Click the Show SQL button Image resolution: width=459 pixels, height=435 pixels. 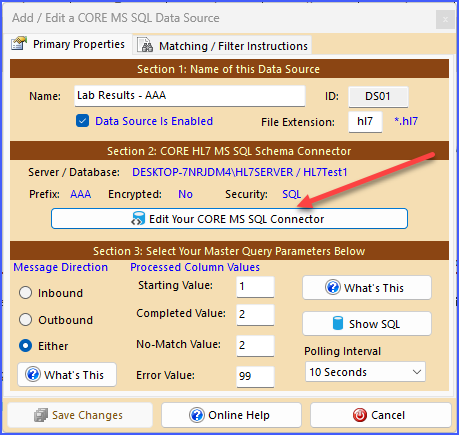pyautogui.click(x=367, y=323)
